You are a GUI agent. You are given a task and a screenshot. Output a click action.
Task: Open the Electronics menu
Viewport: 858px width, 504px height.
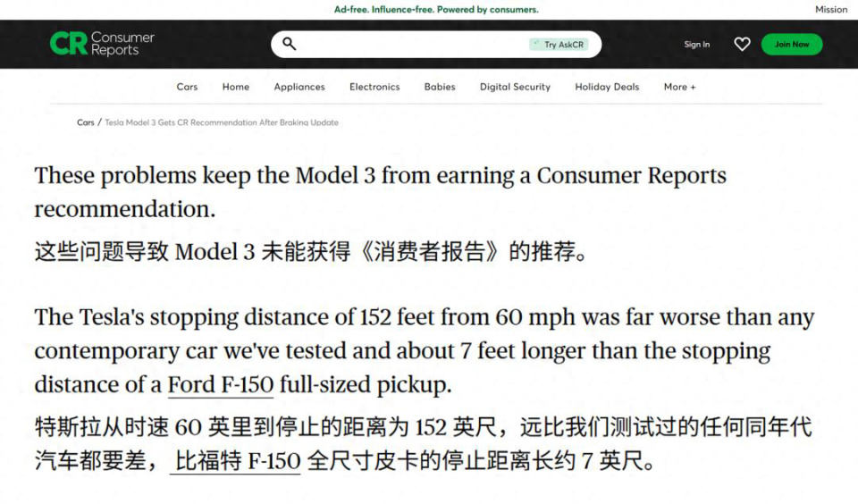(374, 87)
